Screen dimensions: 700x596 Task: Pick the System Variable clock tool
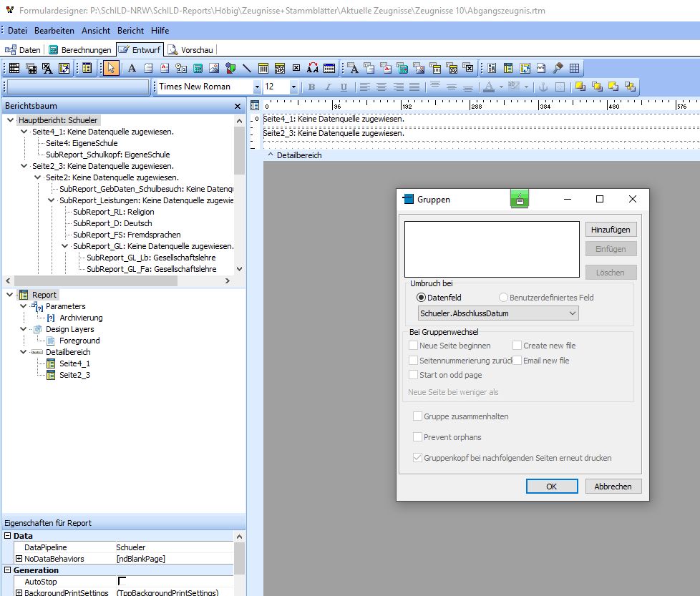[x=181, y=68]
